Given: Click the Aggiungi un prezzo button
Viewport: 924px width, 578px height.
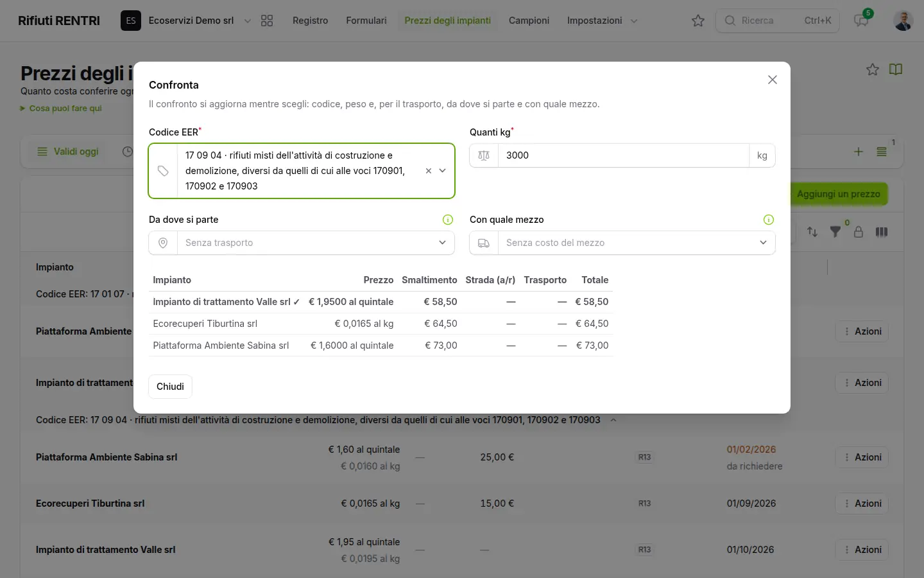Looking at the screenshot, I should tap(839, 194).
